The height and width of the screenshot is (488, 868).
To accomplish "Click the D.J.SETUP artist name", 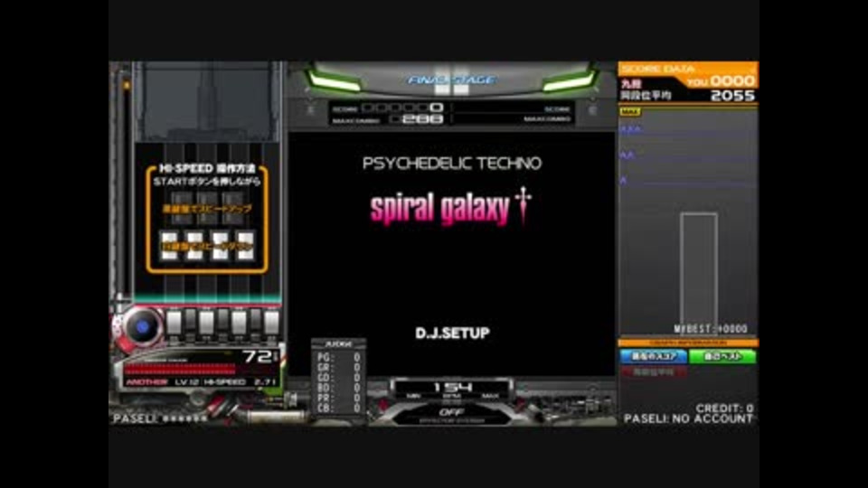I will click(x=452, y=333).
